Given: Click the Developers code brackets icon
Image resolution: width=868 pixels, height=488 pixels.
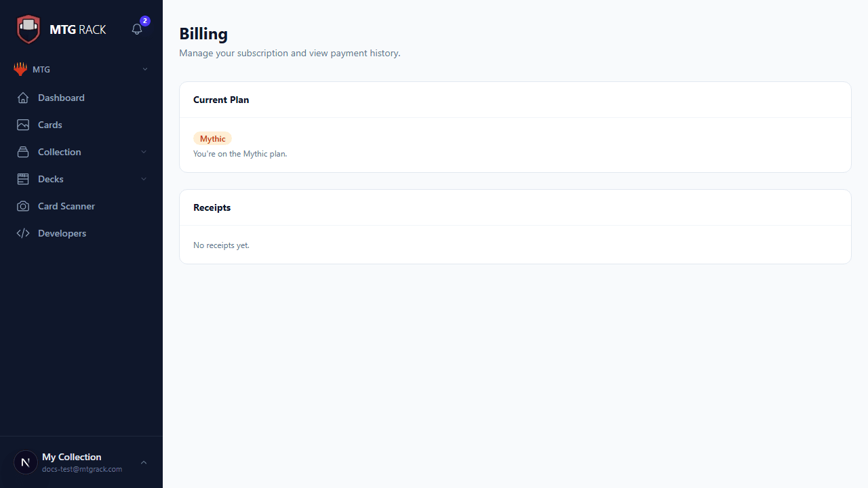Looking at the screenshot, I should click(23, 233).
